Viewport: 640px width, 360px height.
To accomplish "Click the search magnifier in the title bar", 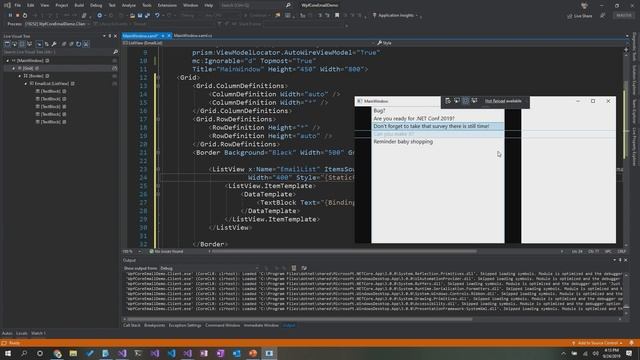I will 288,5.
